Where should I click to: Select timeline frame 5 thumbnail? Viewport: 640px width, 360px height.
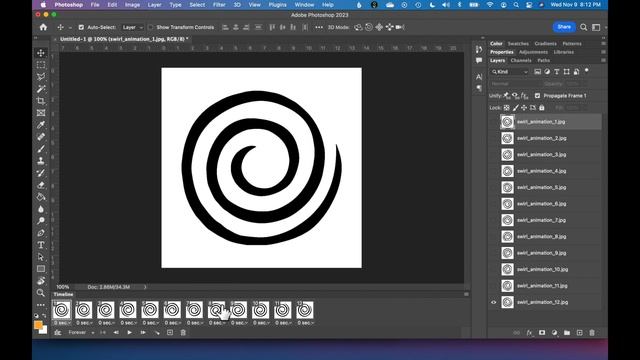[x=150, y=310]
